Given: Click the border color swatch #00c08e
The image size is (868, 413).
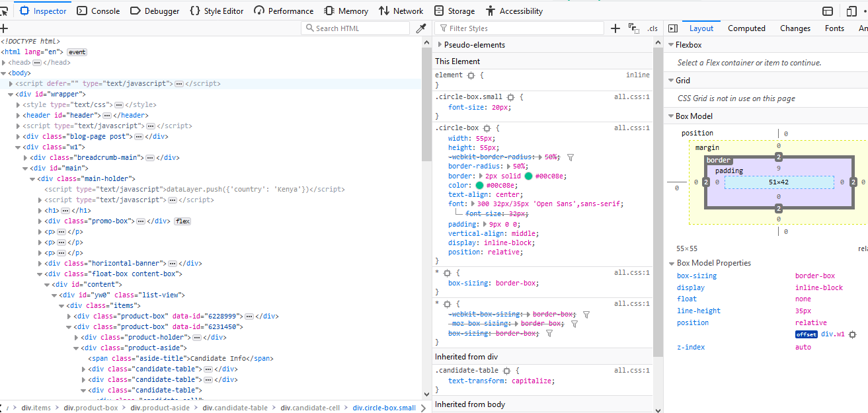Looking at the screenshot, I should 529,176.
